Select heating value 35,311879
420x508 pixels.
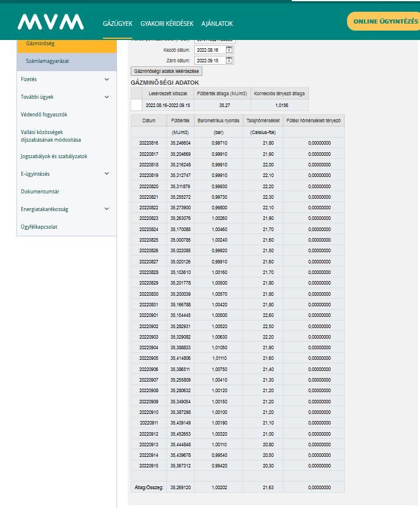[x=181, y=186]
